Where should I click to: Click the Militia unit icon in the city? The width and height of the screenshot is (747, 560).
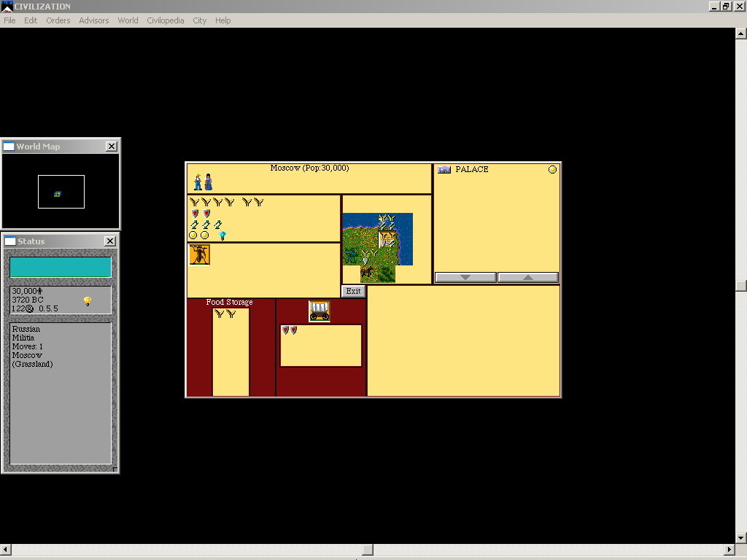(199, 254)
